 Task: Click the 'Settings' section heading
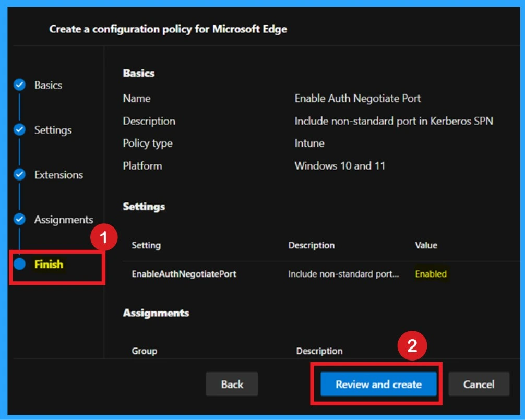(x=144, y=207)
